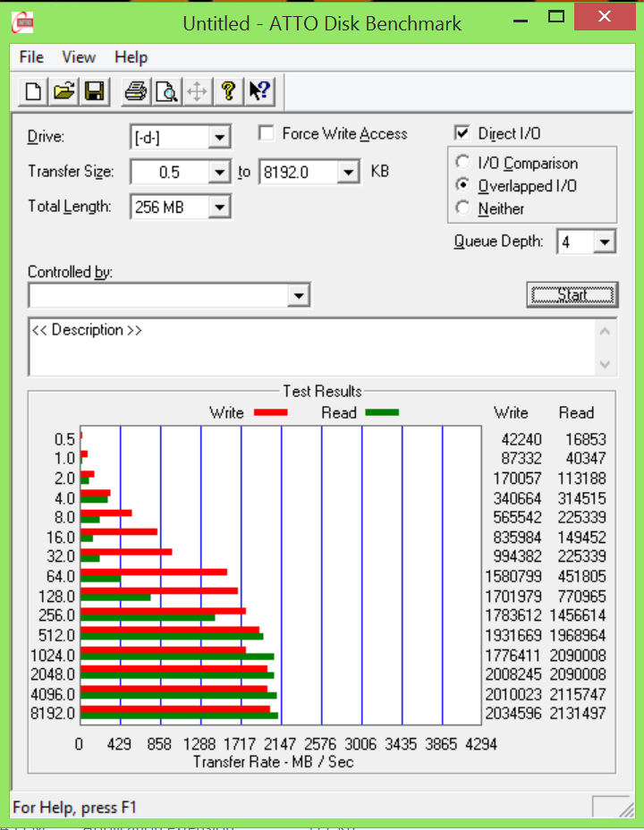Viewport: 644px width, 830px height.
Task: Expand the Controlled by dropdown
Action: coord(299,295)
